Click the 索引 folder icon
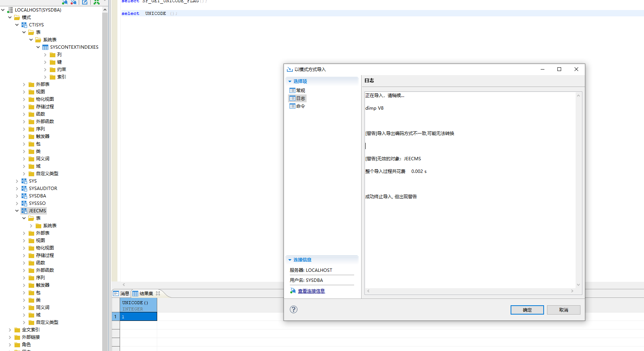 click(52, 77)
